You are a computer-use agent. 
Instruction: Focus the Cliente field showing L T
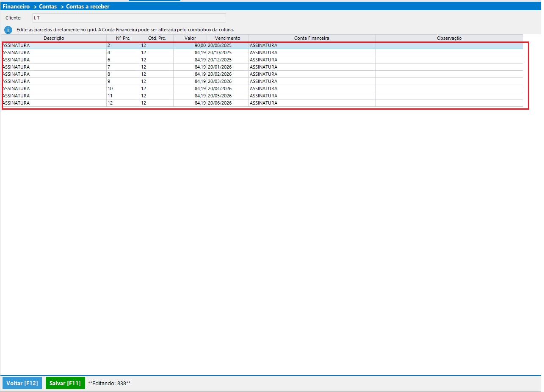click(x=129, y=18)
